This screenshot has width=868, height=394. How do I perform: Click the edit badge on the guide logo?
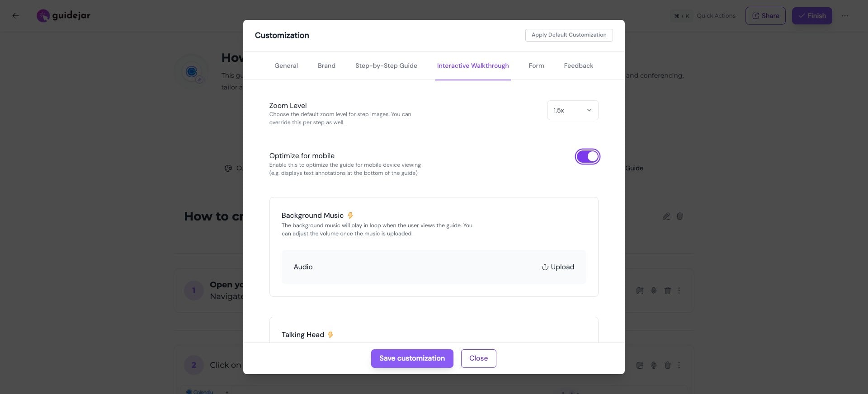[199, 80]
